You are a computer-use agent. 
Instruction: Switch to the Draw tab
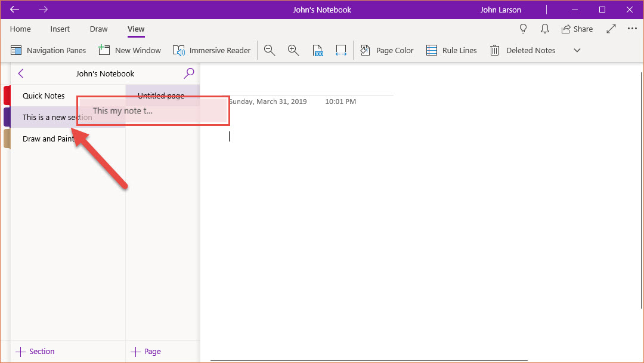[x=98, y=29]
